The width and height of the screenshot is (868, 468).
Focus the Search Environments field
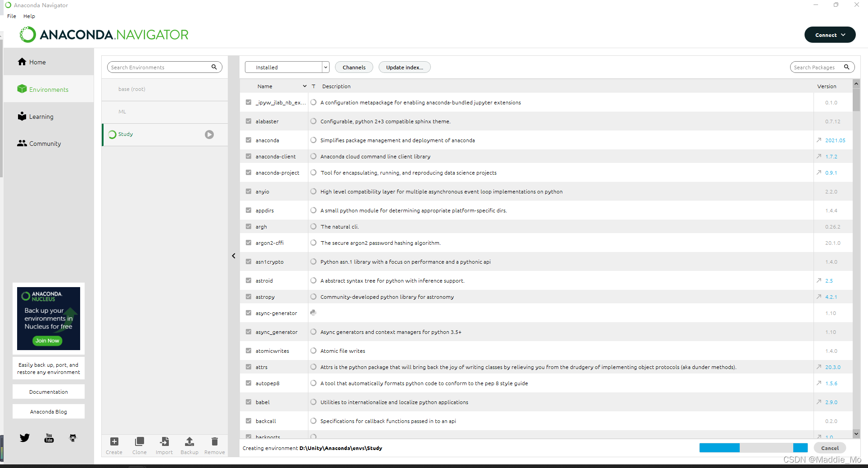pyautogui.click(x=165, y=67)
